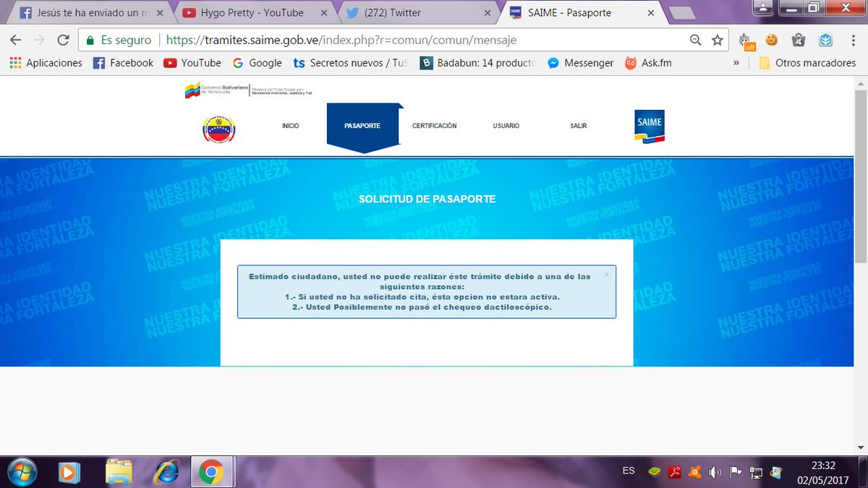Viewport: 868px width, 488px height.
Task: Select the CERTIFICACIÓN menu item
Action: (434, 125)
